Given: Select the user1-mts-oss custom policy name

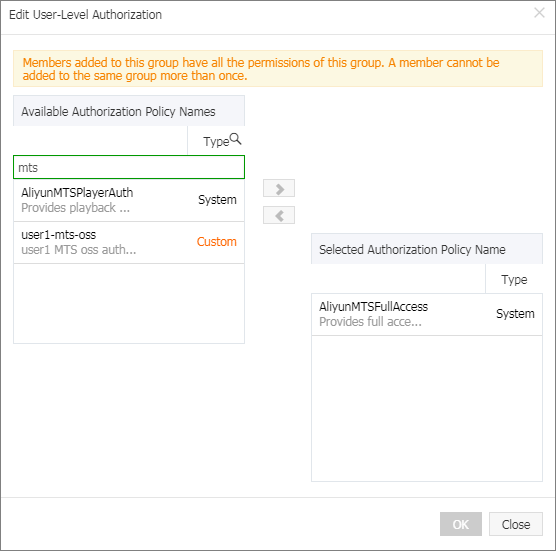Looking at the screenshot, I should click(x=59, y=235).
